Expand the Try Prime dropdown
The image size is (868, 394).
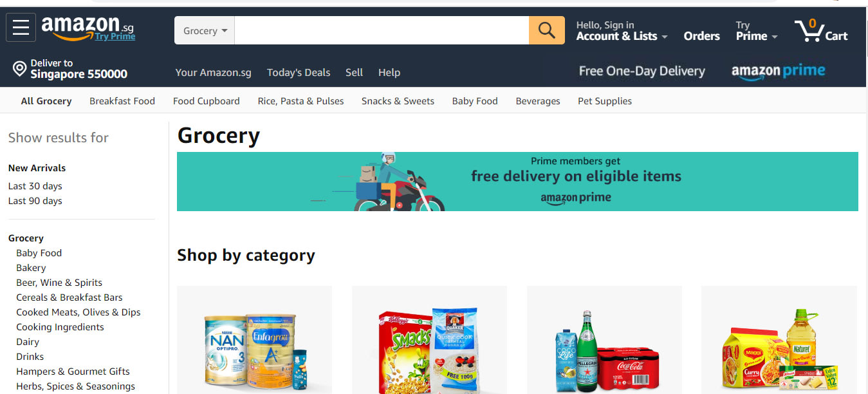pos(757,31)
